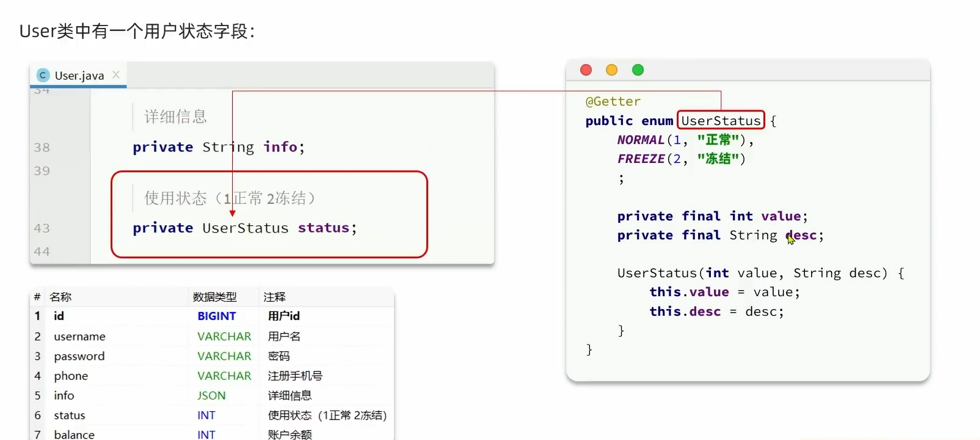980x440 pixels.
Task: Click the 数据类型 column header
Action: [x=215, y=297]
